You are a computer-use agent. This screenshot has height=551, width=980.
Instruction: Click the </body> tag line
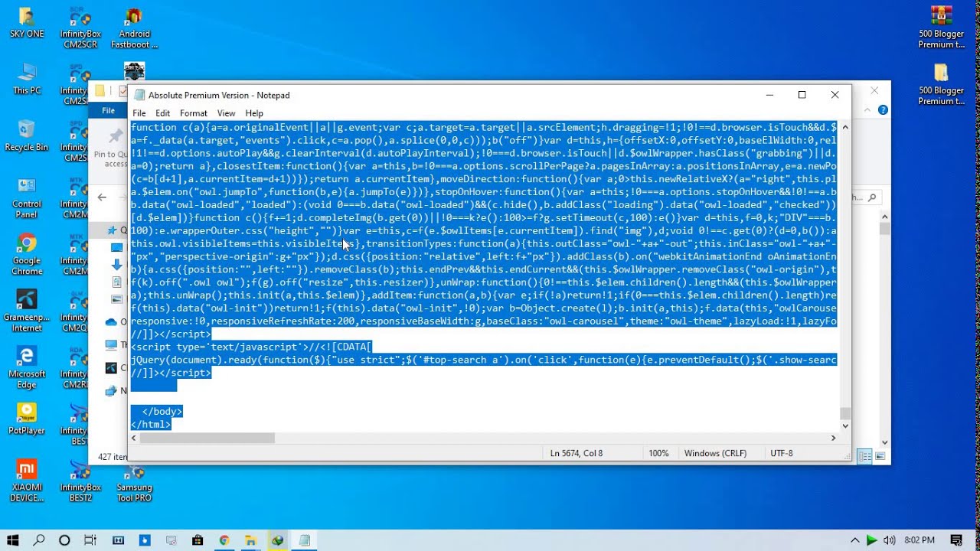tap(162, 412)
